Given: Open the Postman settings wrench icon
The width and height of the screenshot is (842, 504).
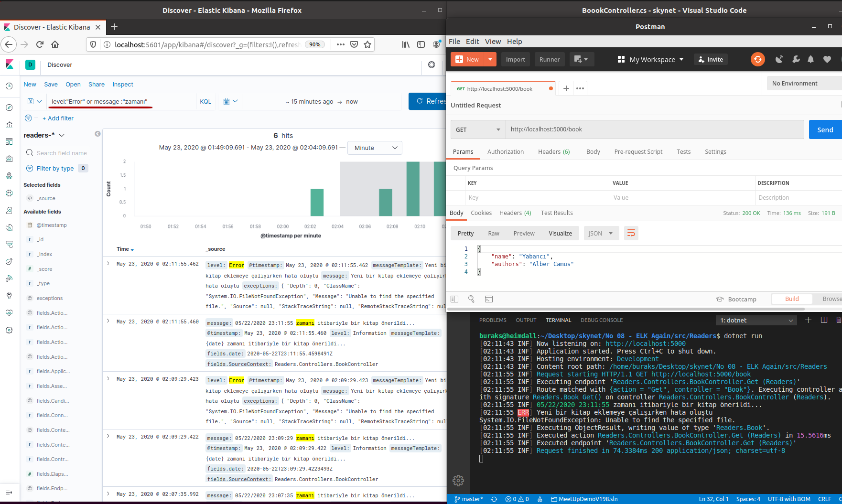Looking at the screenshot, I should coord(796,59).
